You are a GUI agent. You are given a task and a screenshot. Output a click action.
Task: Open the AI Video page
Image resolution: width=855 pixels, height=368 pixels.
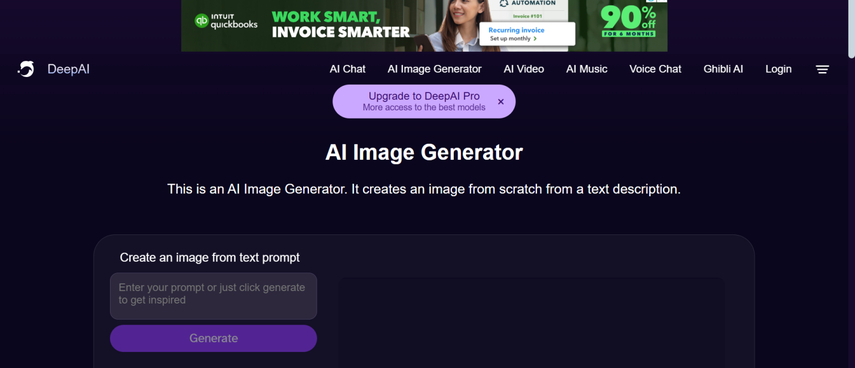(523, 69)
